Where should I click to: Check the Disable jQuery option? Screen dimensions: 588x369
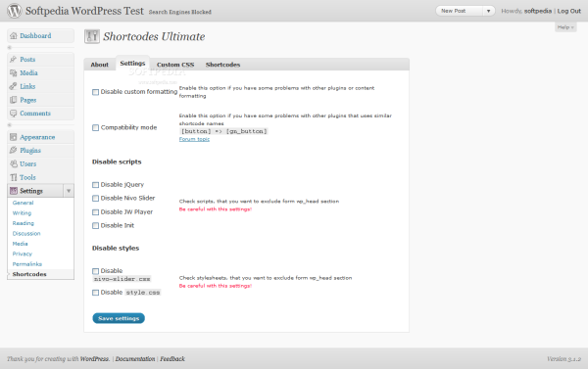(96, 185)
